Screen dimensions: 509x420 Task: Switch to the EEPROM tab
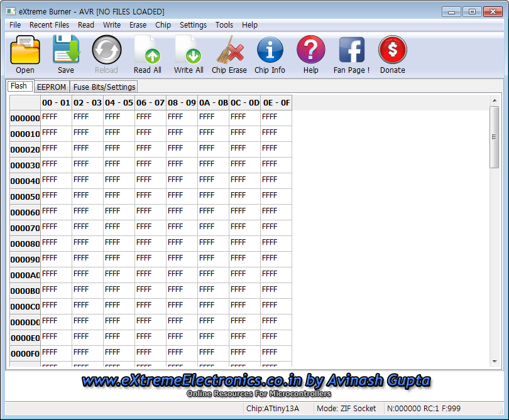pos(52,87)
